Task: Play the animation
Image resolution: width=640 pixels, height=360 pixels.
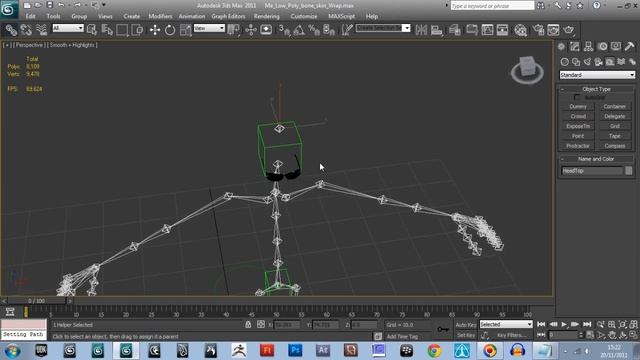Action: (x=564, y=324)
